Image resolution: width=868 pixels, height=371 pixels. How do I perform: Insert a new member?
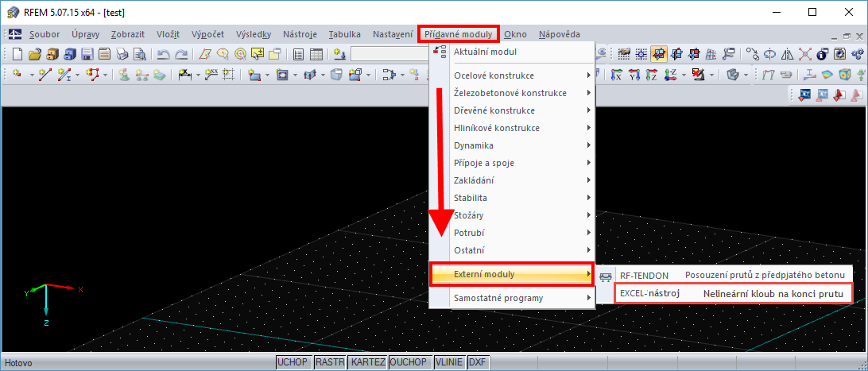(x=64, y=74)
